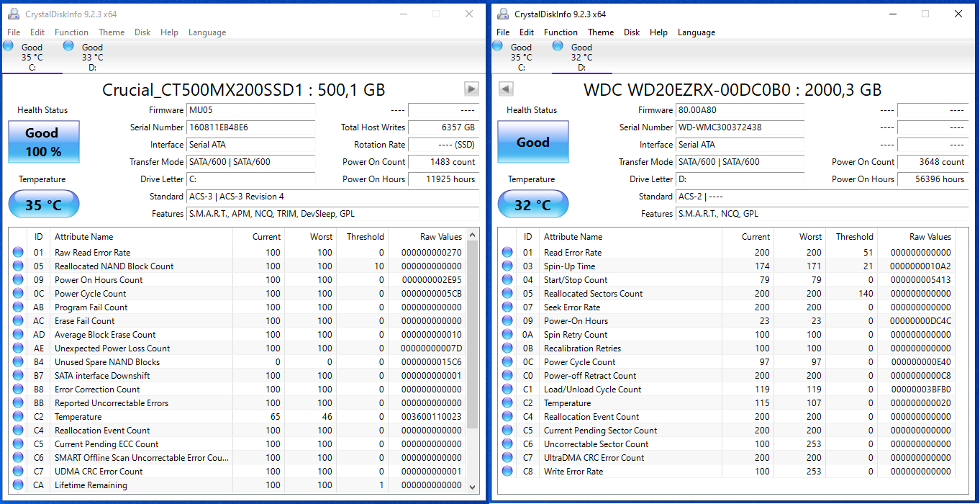
Task: Click Threshold column header in left window
Action: pyautogui.click(x=363, y=237)
